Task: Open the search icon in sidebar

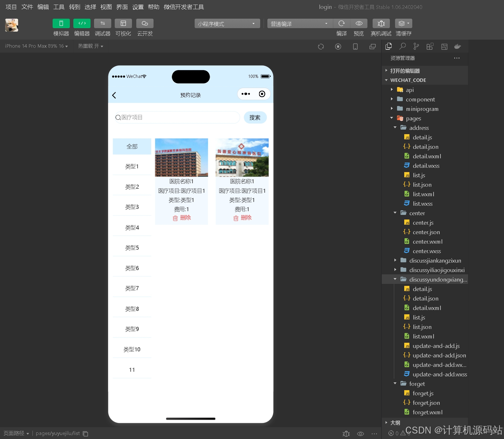Action: [403, 46]
